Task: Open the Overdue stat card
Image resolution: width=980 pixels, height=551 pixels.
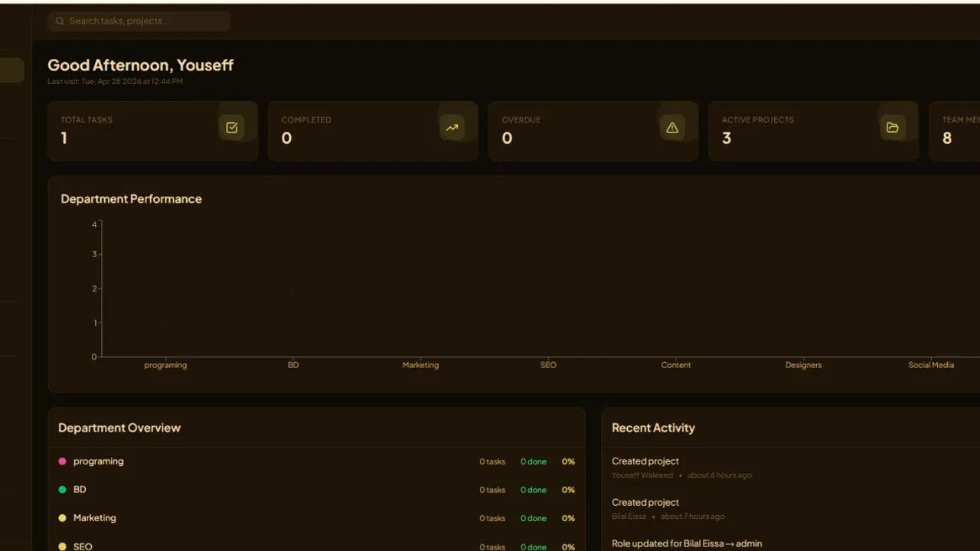Action: pos(593,131)
